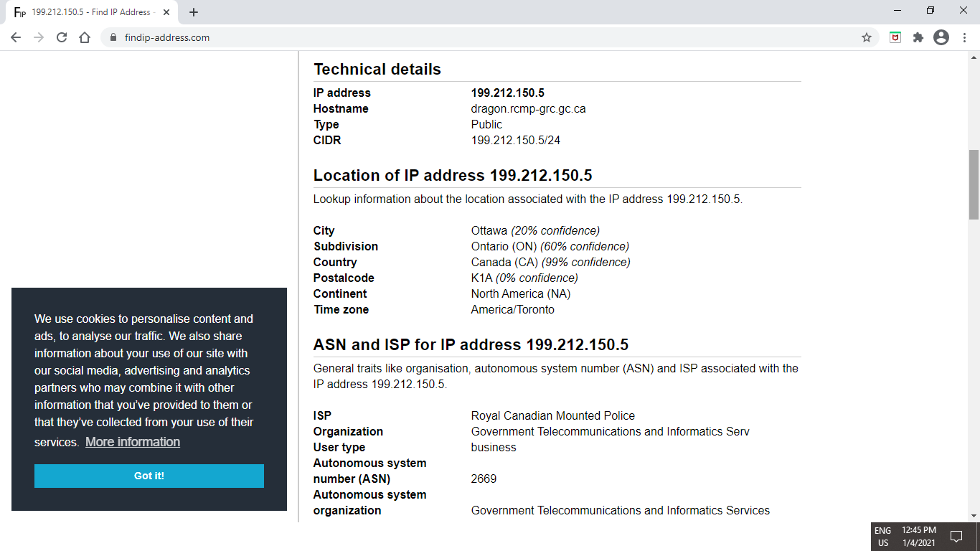Open the browser home page
Screen dimensions: 980x551
click(x=85, y=37)
